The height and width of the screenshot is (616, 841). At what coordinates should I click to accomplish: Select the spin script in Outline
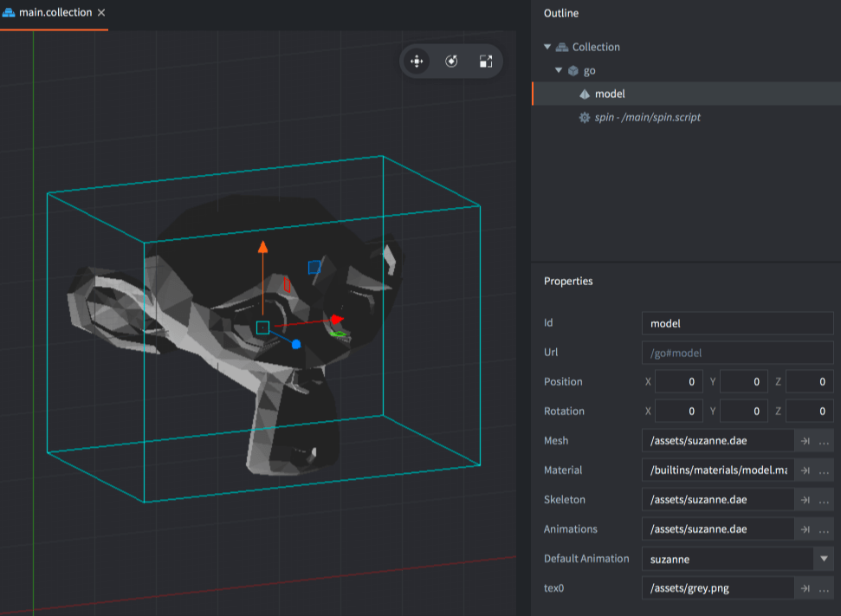(x=648, y=117)
